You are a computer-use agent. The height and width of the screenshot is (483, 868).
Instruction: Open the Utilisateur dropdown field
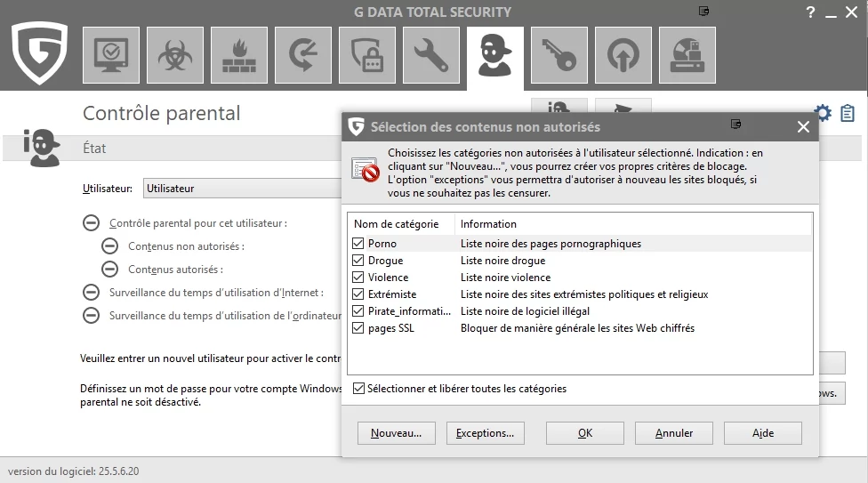[243, 189]
